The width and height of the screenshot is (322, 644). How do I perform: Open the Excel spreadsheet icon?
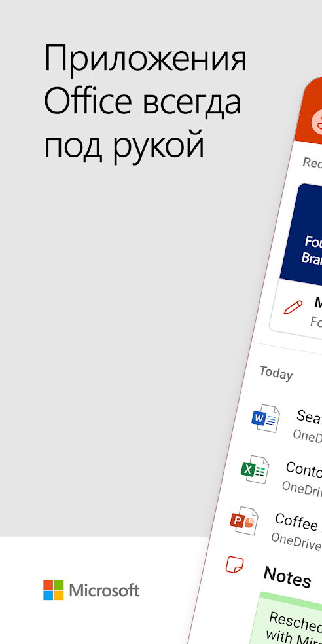click(x=255, y=469)
